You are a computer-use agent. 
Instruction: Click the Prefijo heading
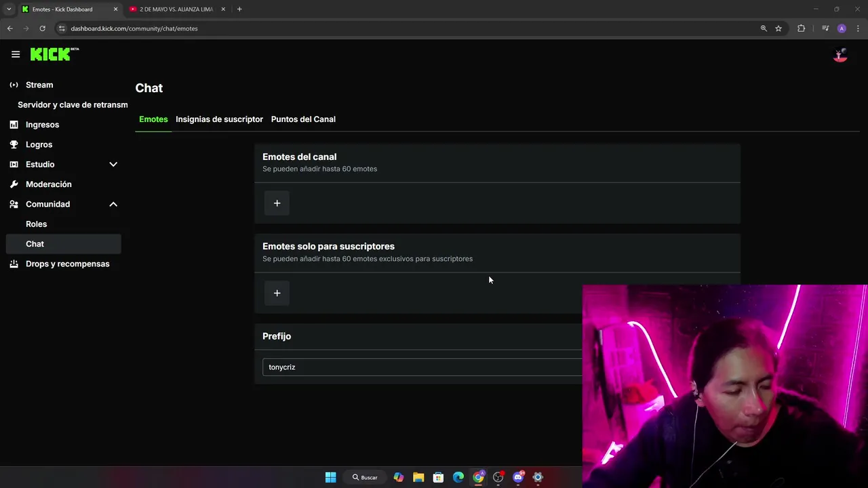(x=277, y=336)
